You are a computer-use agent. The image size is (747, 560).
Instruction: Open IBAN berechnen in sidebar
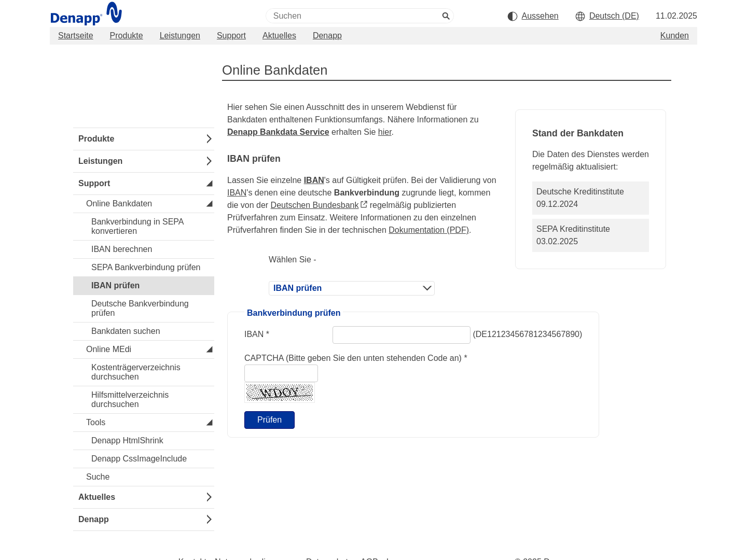click(x=144, y=249)
